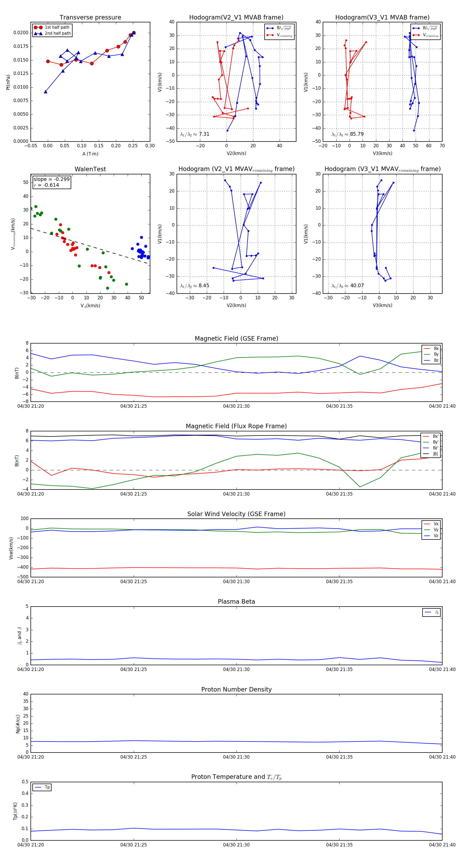Click the "Hodogram (V3_V1 MVAV remaining frame)" title
The width and height of the screenshot is (473, 868).
click(382, 169)
